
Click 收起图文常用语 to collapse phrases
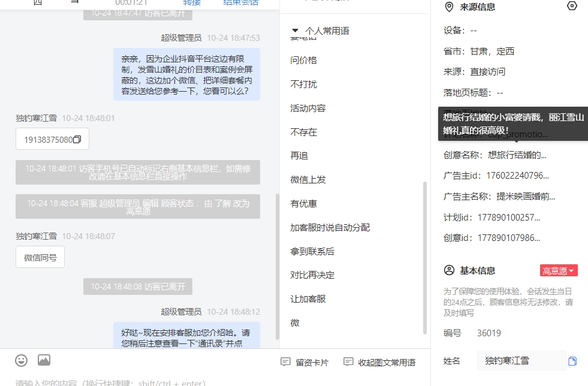pyautogui.click(x=379, y=362)
